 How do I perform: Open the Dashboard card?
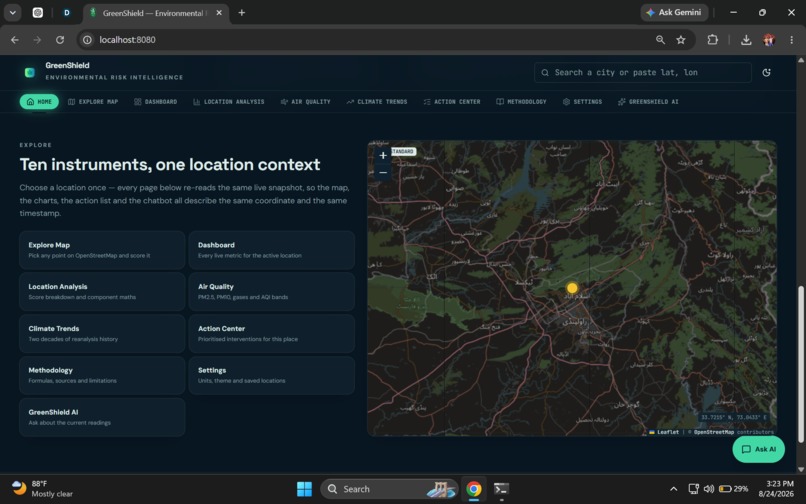point(271,250)
